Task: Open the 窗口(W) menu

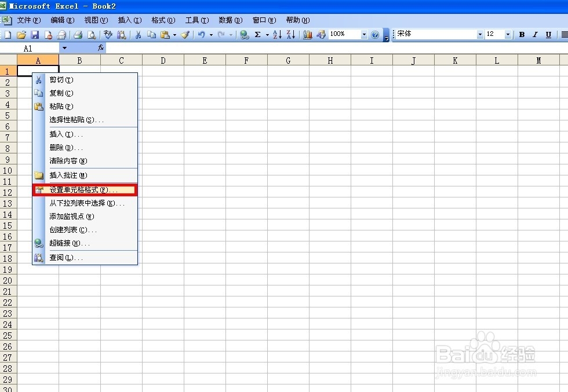Action: pyautogui.click(x=264, y=20)
